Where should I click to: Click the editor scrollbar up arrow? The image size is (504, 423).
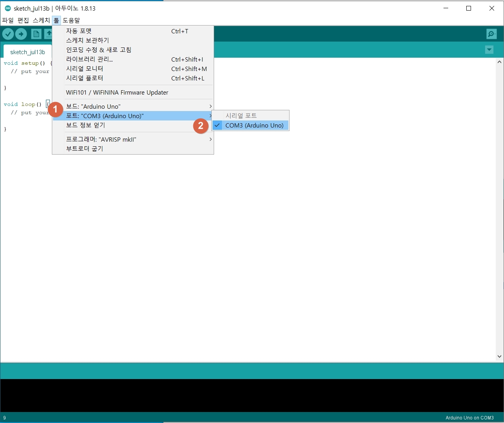(x=499, y=62)
